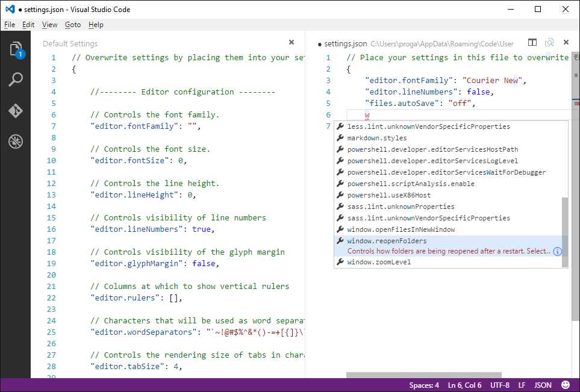The image size is (580, 392).
Task: Select window.zoomLevel suggestion
Action: pyautogui.click(x=448, y=262)
